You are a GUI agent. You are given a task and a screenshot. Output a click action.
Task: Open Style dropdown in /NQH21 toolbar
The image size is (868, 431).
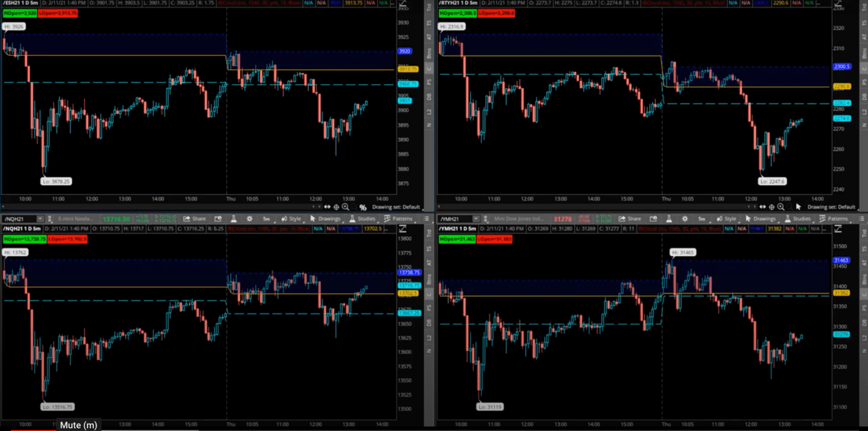(x=291, y=219)
